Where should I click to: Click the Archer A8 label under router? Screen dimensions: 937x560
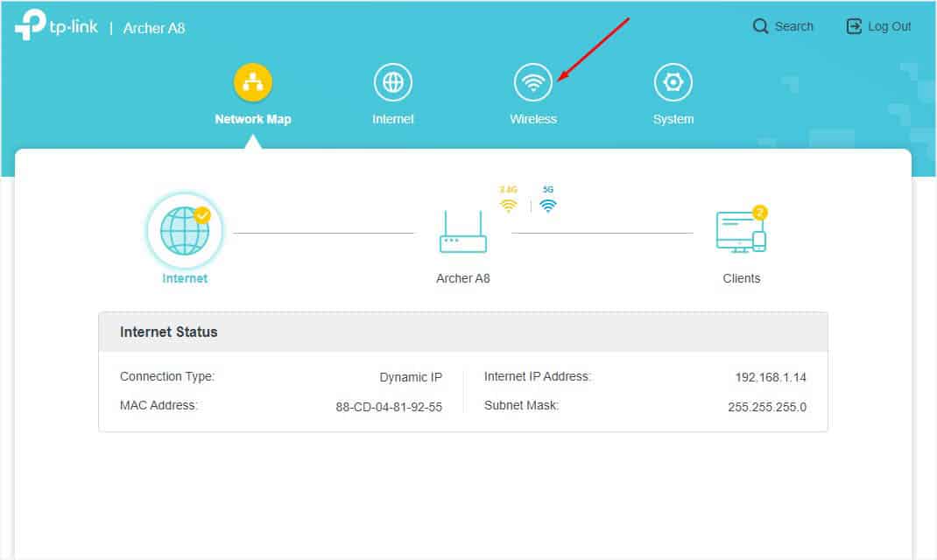[x=463, y=278]
